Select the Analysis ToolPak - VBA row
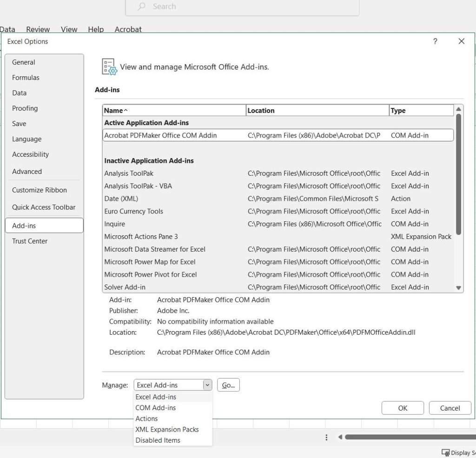476x458 pixels. click(278, 186)
